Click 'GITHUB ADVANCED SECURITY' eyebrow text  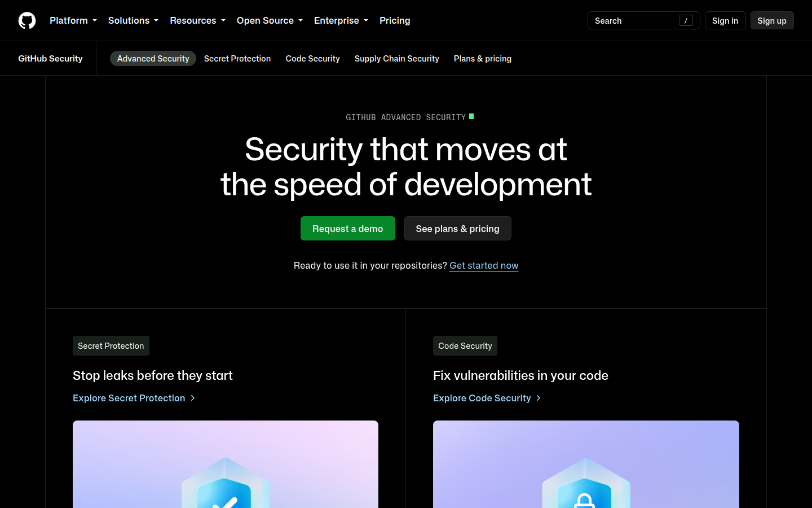click(406, 117)
